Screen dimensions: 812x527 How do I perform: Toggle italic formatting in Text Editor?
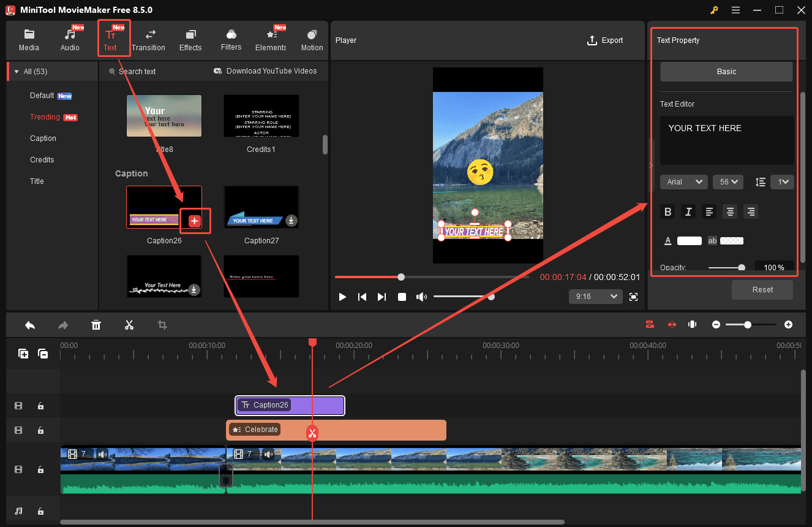coord(688,211)
